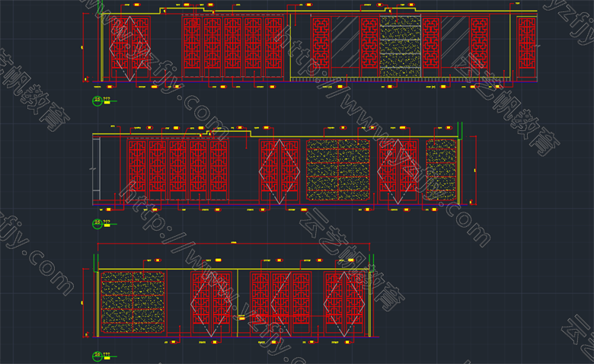Click the narrow speckled panel at right of middle elevation
Screen dimensions: 594x364
440,171
